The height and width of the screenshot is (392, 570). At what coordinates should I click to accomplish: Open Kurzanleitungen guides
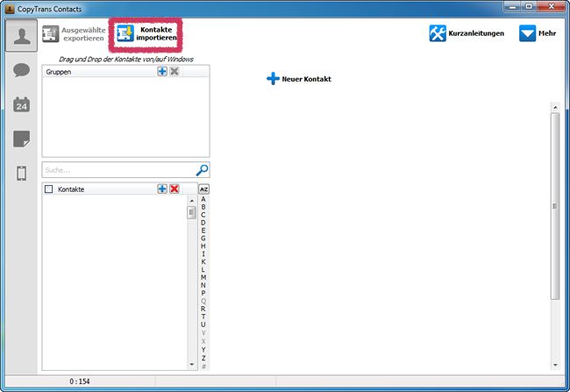[x=467, y=33]
